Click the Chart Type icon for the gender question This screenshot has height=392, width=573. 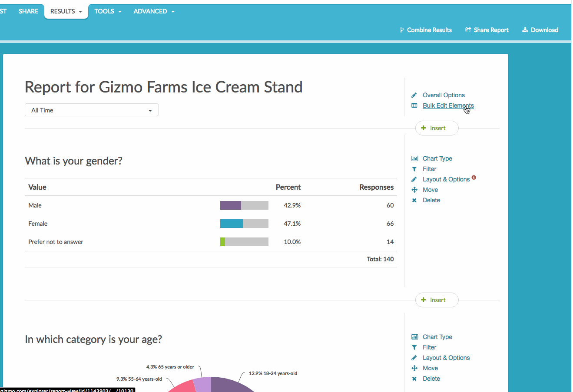click(x=414, y=158)
